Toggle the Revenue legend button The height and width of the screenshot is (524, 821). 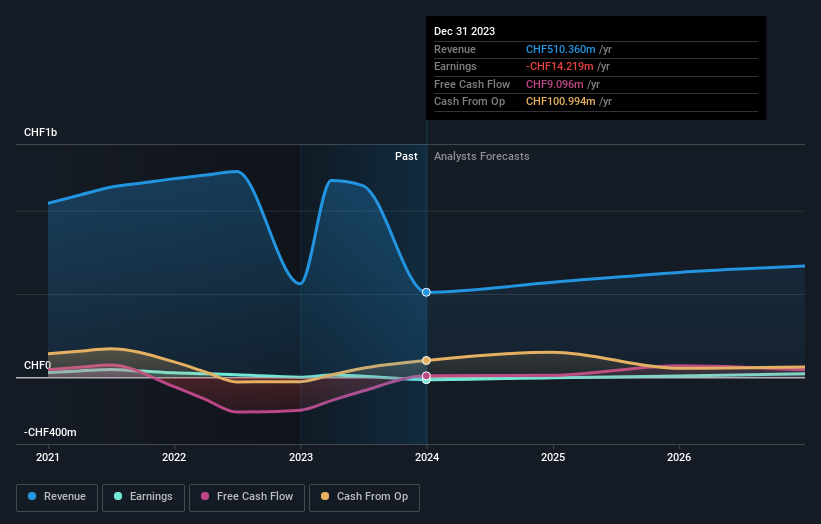[x=57, y=497]
